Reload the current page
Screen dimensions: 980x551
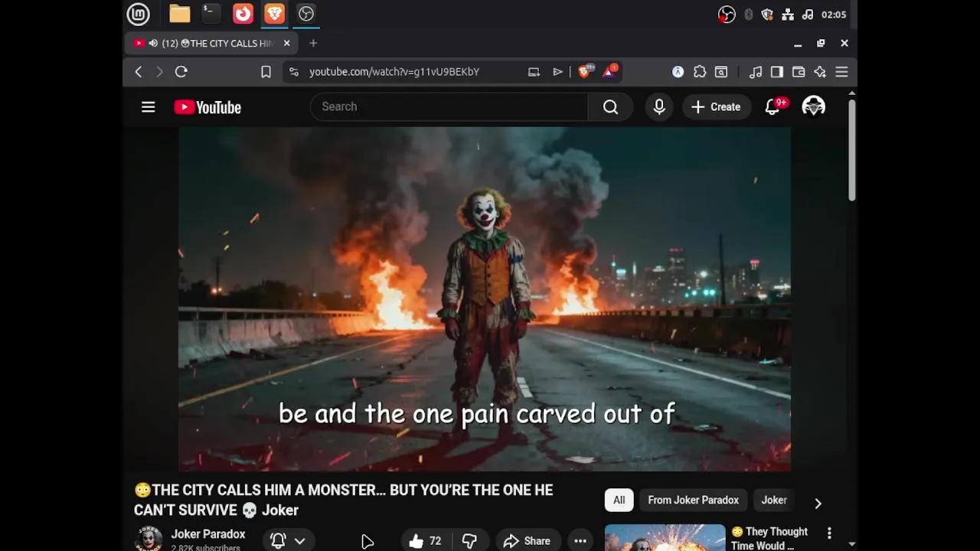coord(181,72)
